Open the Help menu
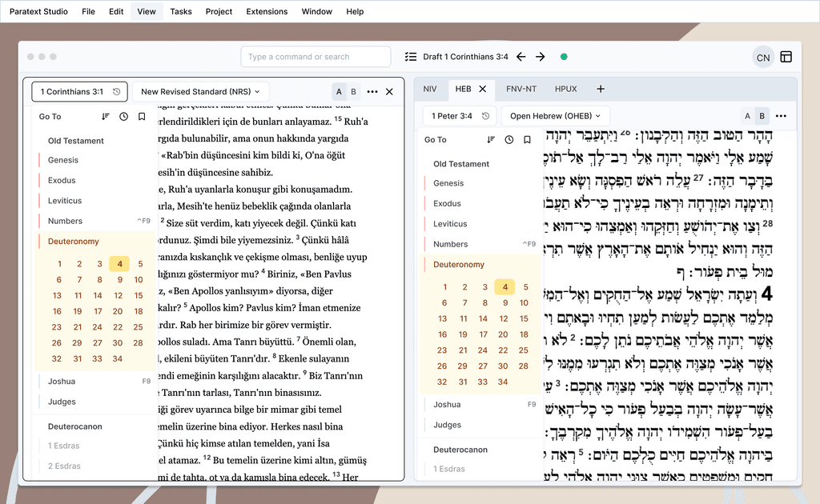 (x=355, y=11)
